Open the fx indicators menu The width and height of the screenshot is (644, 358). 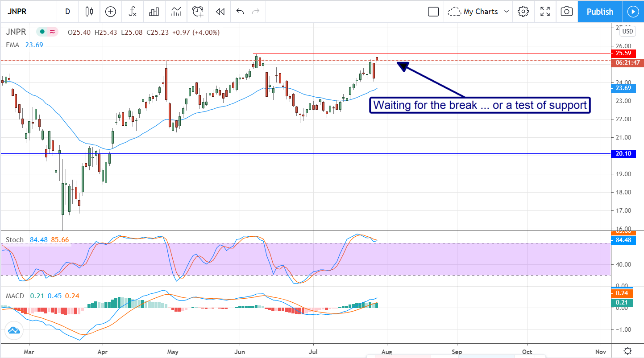[133, 12]
